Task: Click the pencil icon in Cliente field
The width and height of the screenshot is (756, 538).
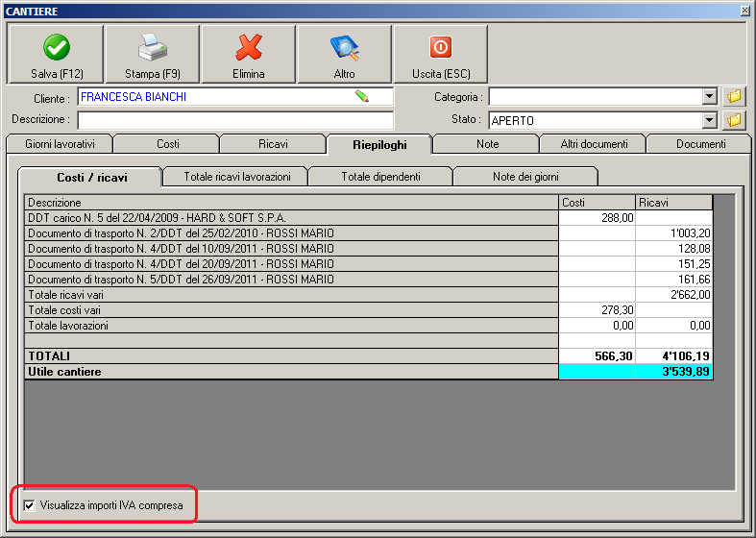Action: pyautogui.click(x=362, y=96)
